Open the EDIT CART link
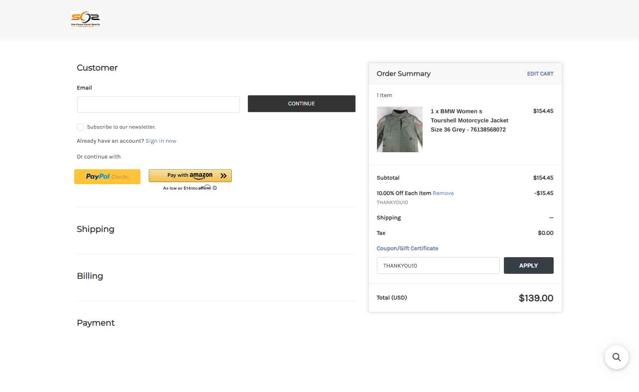The height and width of the screenshot is (392, 639). coord(540,74)
